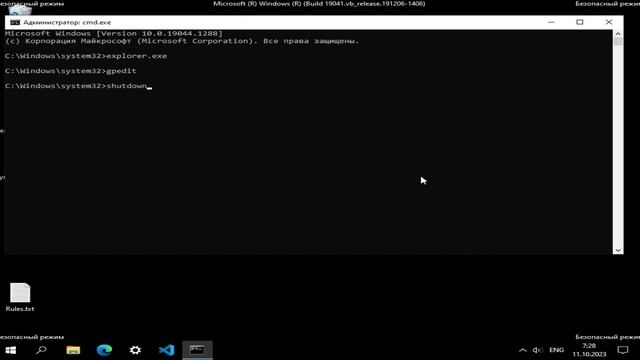Switch ENG input language indicator
Screen dimensions: 640x360
[x=556, y=350]
